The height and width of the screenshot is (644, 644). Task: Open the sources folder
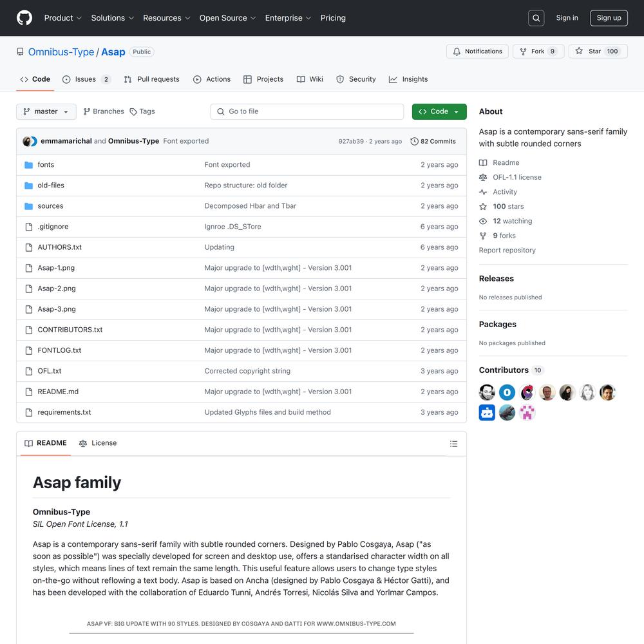coord(50,206)
